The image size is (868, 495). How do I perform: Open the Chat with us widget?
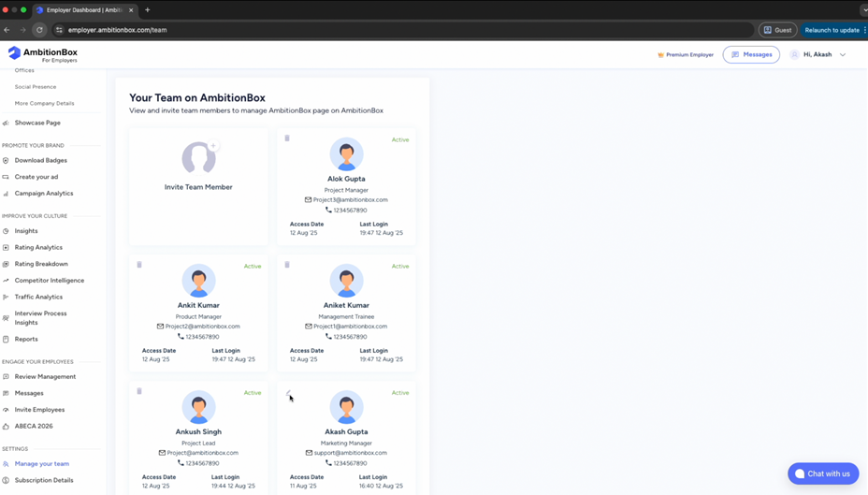coord(822,473)
